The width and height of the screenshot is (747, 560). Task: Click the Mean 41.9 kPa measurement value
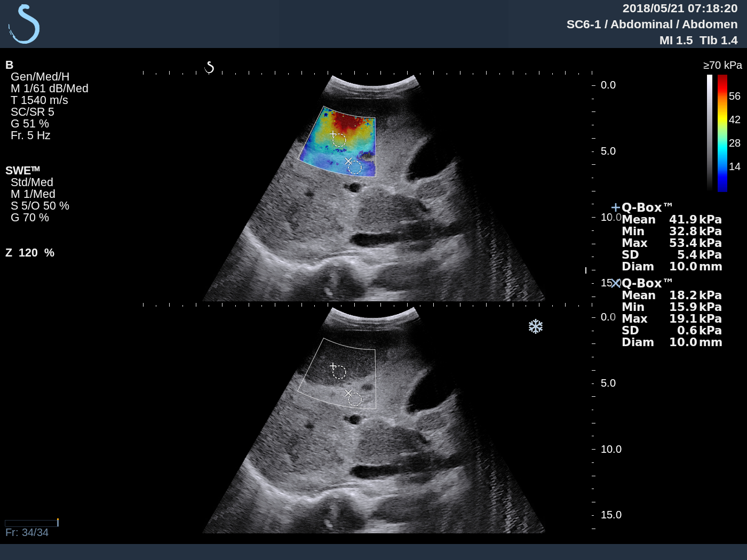click(x=671, y=219)
